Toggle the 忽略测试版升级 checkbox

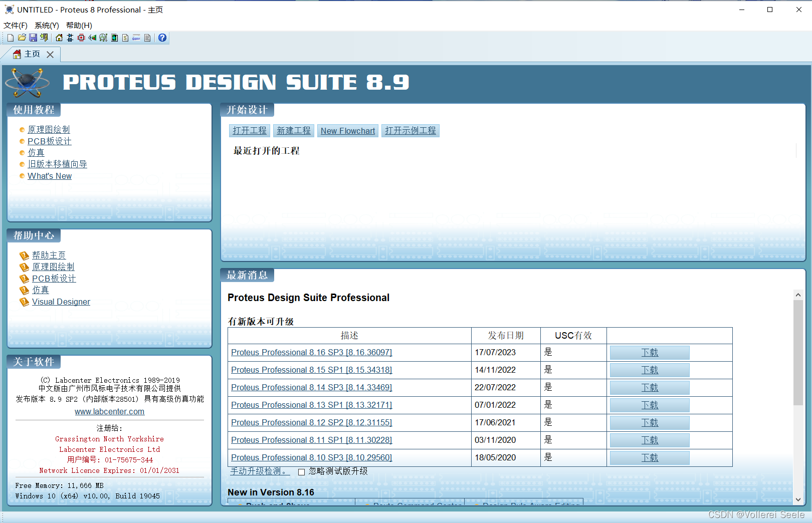click(x=302, y=472)
